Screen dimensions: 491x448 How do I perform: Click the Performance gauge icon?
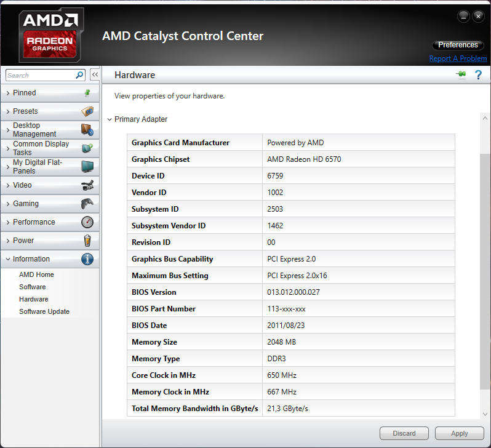(x=87, y=222)
